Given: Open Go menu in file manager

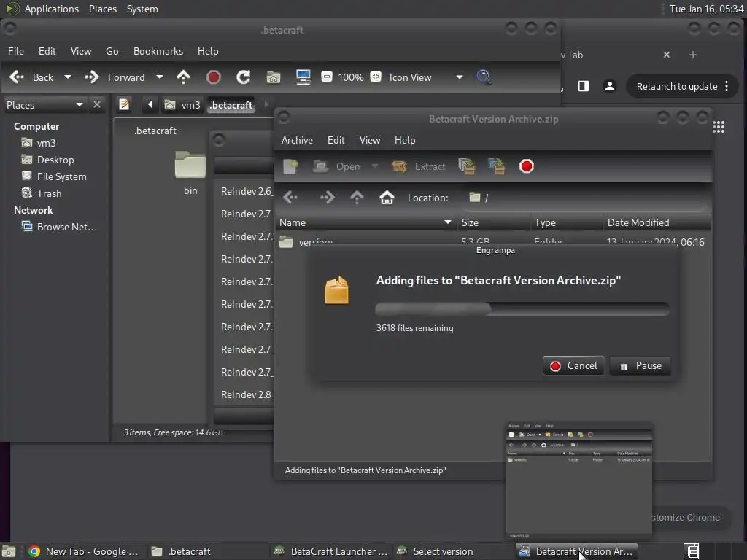Looking at the screenshot, I should [112, 51].
